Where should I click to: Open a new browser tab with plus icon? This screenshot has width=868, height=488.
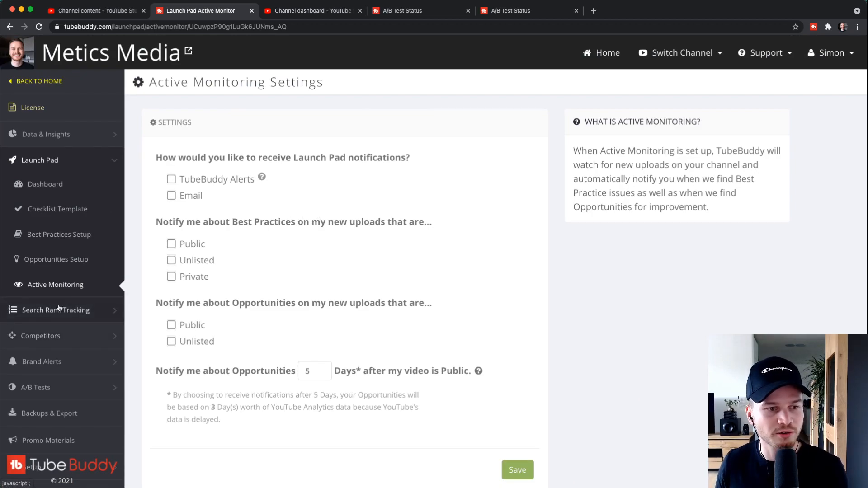594,10
